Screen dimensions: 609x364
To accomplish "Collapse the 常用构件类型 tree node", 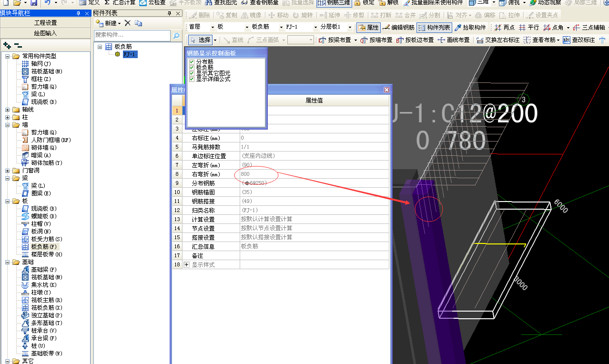I will click(x=8, y=56).
